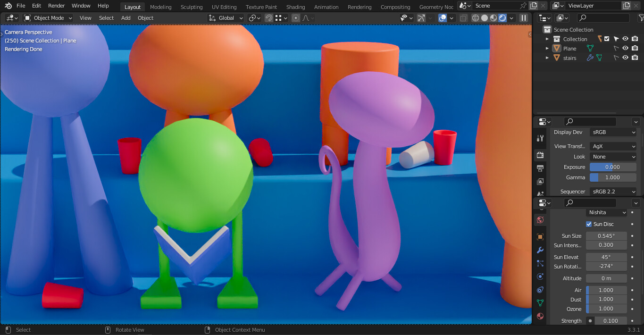This screenshot has height=335, width=644.
Task: Open the View Layer properties tab
Action: tap(540, 181)
